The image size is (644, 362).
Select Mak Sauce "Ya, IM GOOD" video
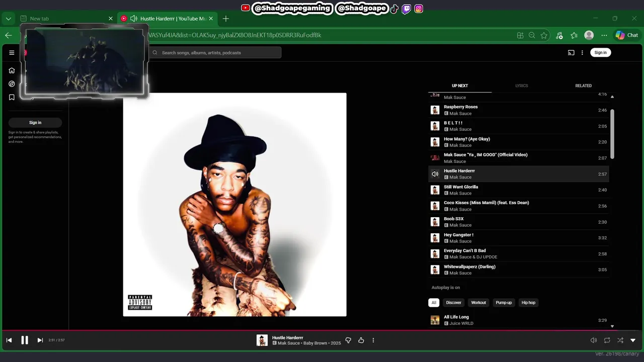coord(519,158)
